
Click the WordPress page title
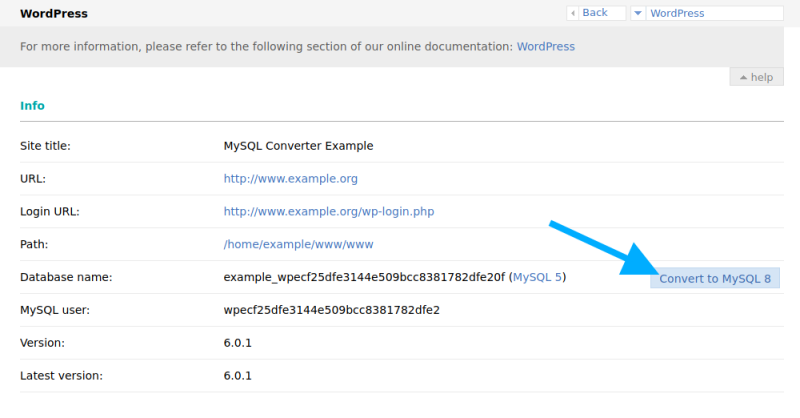point(54,14)
